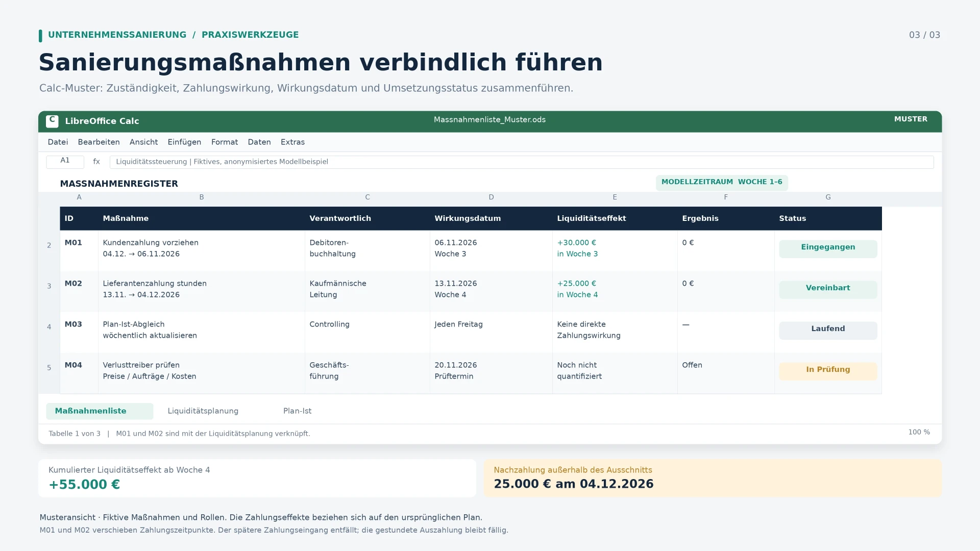Viewport: 980px width, 551px height.
Task: Click the +25.000 € liquidity effect cell
Action: coord(615,291)
